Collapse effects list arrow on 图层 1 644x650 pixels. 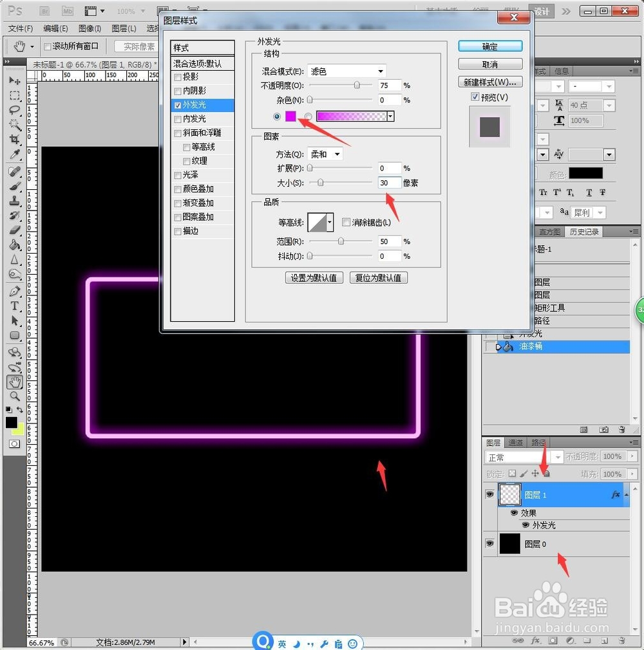click(x=626, y=494)
